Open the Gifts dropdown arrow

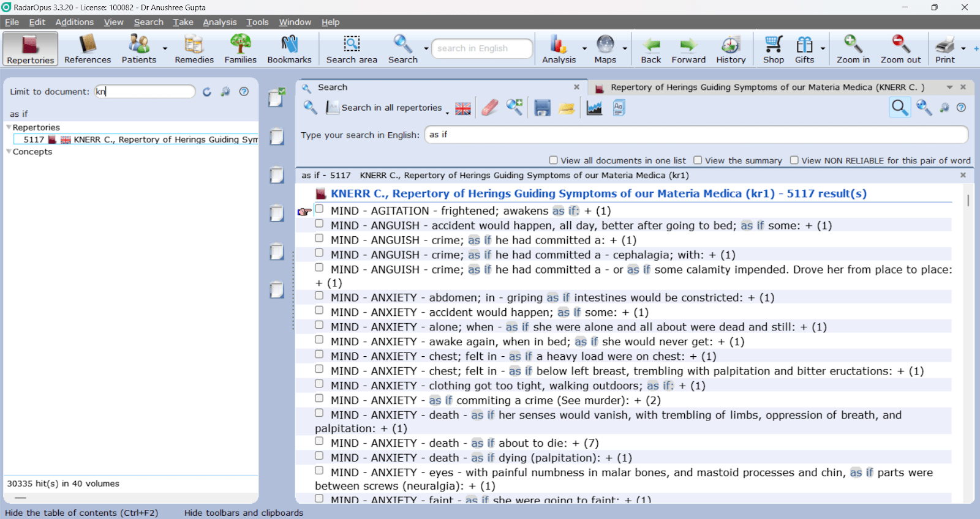pos(823,48)
